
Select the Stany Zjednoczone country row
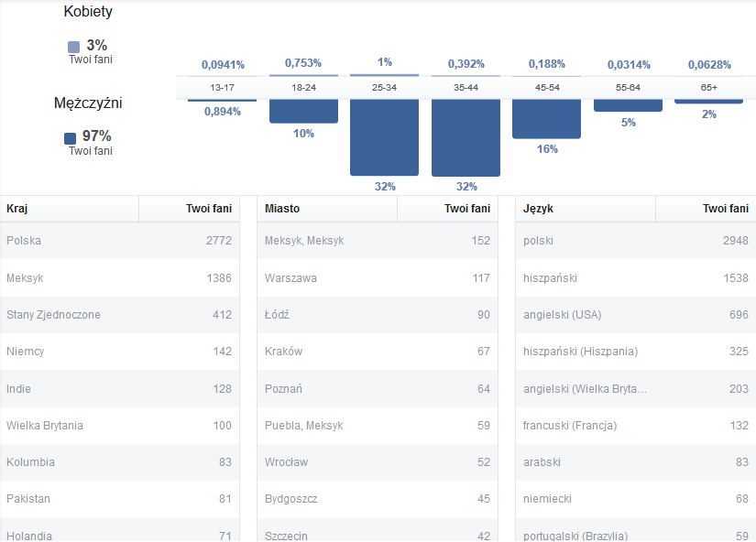pyautogui.click(x=119, y=315)
